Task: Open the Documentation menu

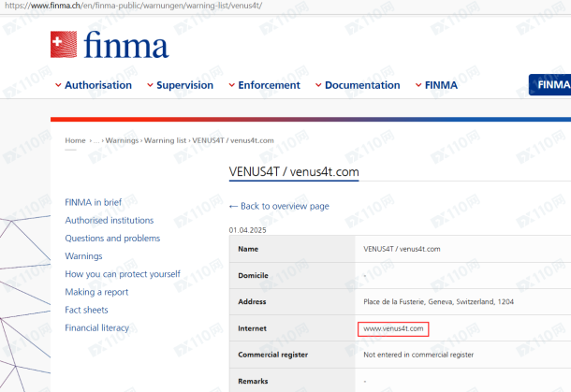Action: tap(362, 85)
